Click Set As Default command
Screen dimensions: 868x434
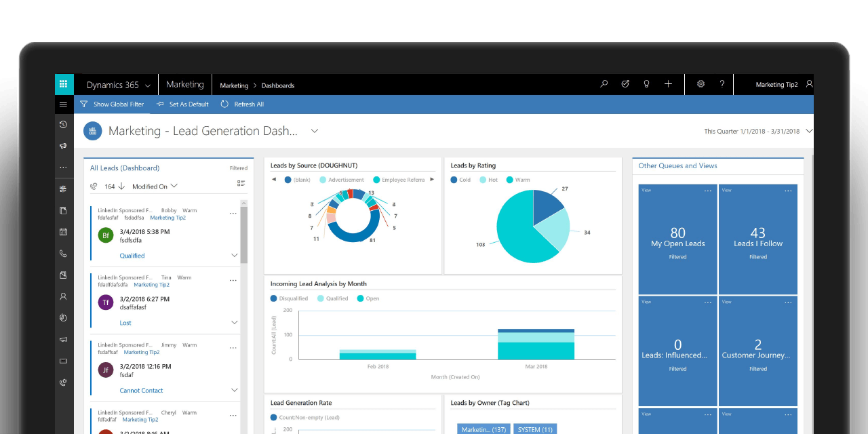click(x=182, y=104)
